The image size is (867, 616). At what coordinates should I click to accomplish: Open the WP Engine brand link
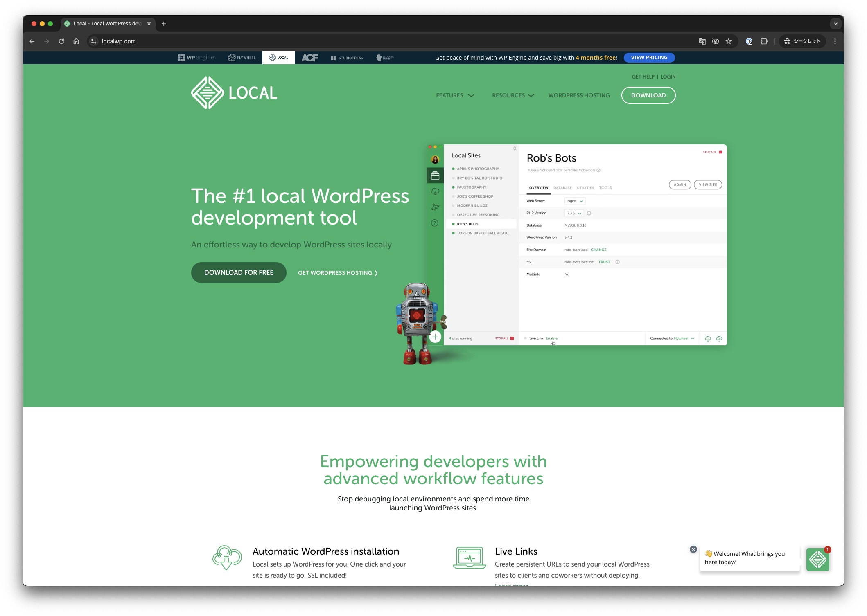click(x=196, y=58)
